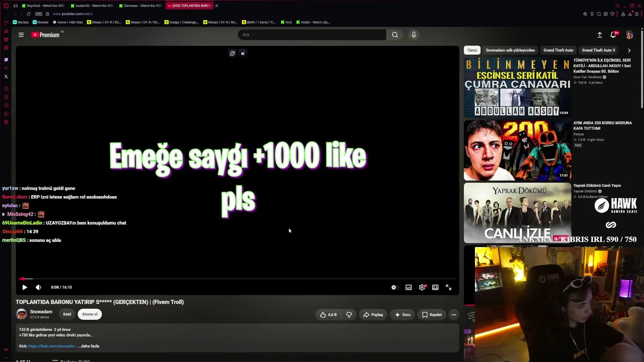Click Abone ol subscribe button
Image resolution: width=644 pixels, height=362 pixels.
tap(90, 314)
